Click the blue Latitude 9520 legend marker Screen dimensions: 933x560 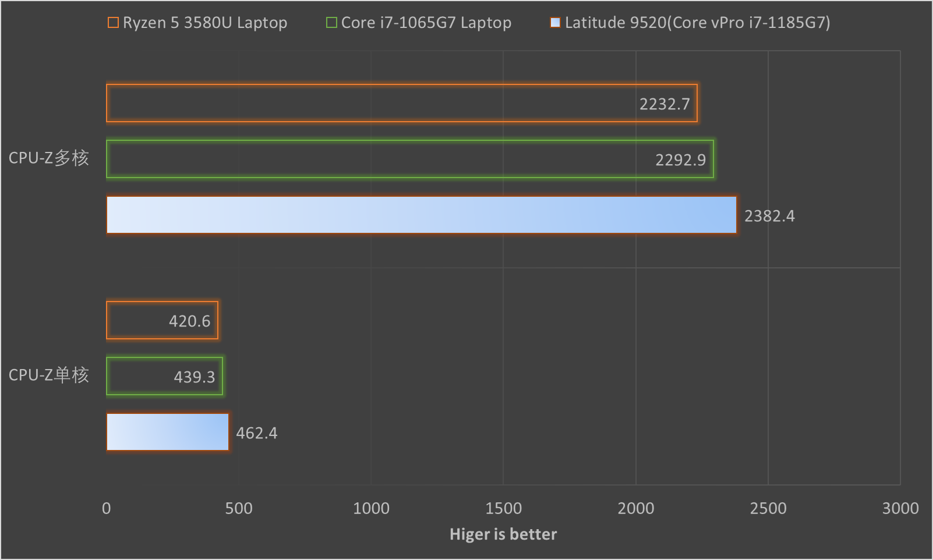(554, 23)
